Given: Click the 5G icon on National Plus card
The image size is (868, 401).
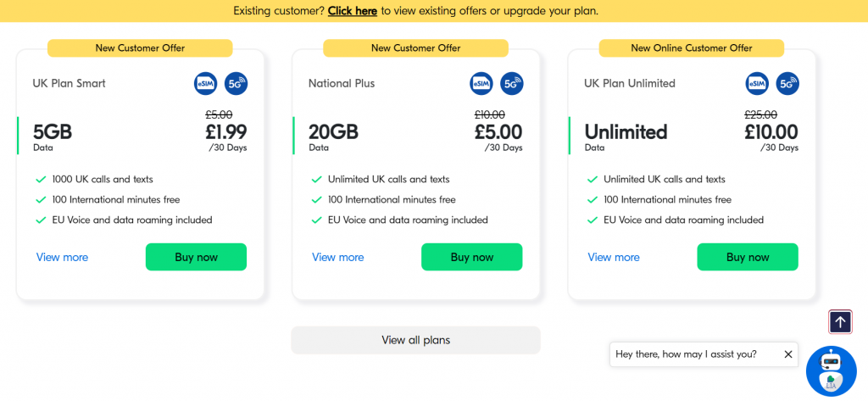Looking at the screenshot, I should point(511,84).
